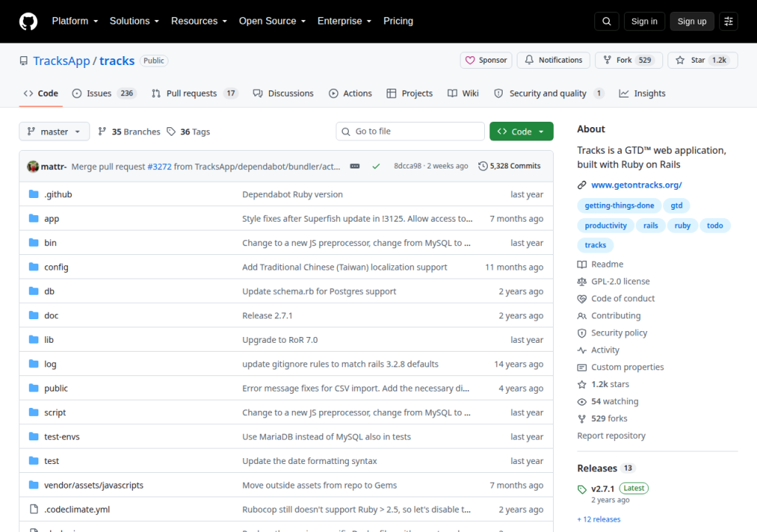Open the tracks repository link
This screenshot has height=532, width=757.
point(117,61)
